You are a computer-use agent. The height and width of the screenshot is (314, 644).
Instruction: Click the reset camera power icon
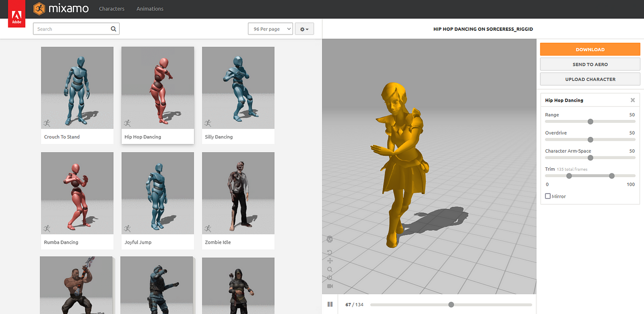click(330, 278)
